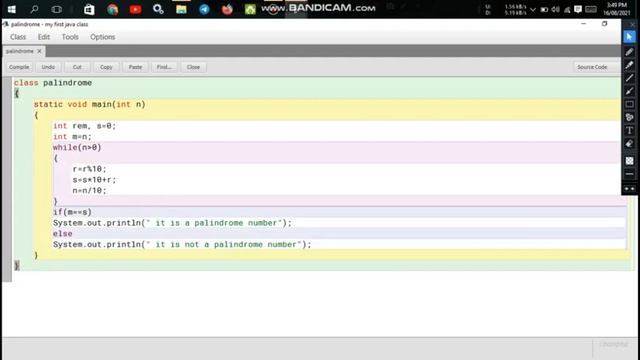This screenshot has height=360, width=640.
Task: Select the numbering stamp tool
Action: click(629, 117)
